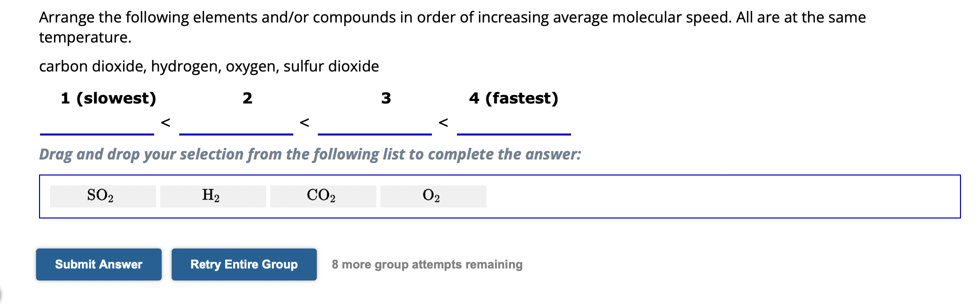Click the Retry Entire Group button
The height and width of the screenshot is (305, 980).
coord(244,264)
